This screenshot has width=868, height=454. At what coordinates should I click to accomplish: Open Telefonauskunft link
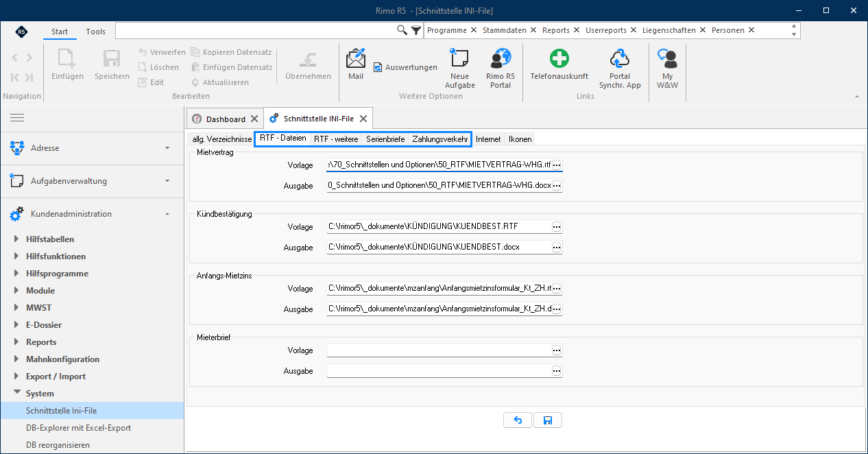[x=559, y=64]
